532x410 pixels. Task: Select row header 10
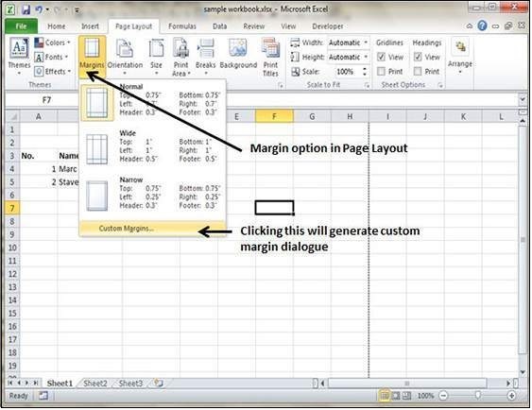[12, 248]
